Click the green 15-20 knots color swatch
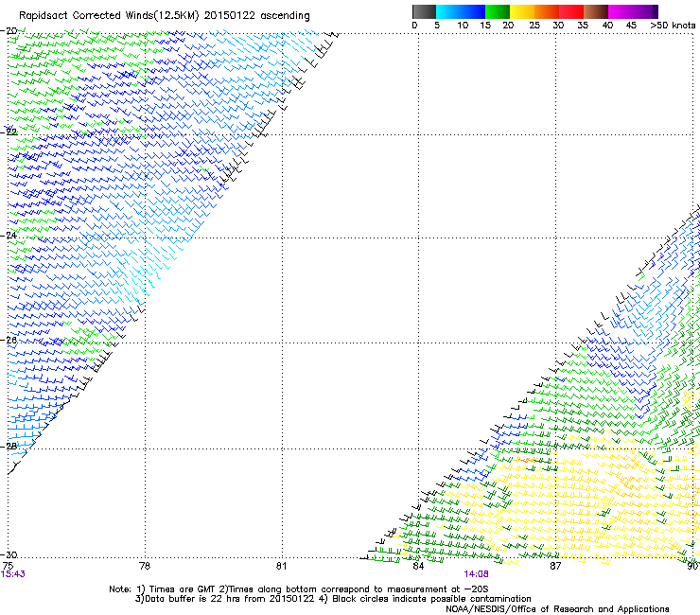The width and height of the screenshot is (700, 615). [498, 11]
